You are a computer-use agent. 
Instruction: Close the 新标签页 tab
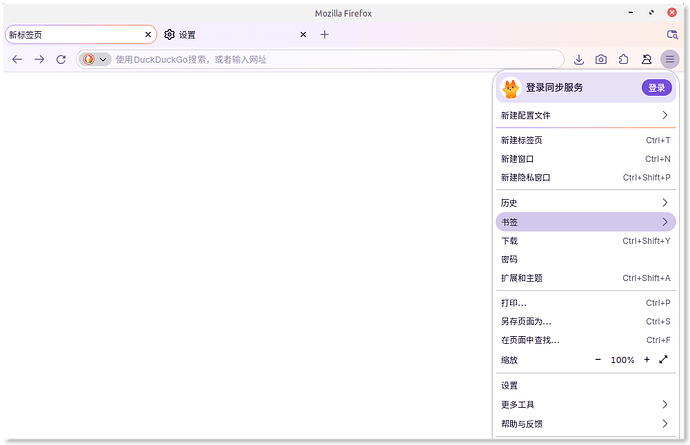148,34
